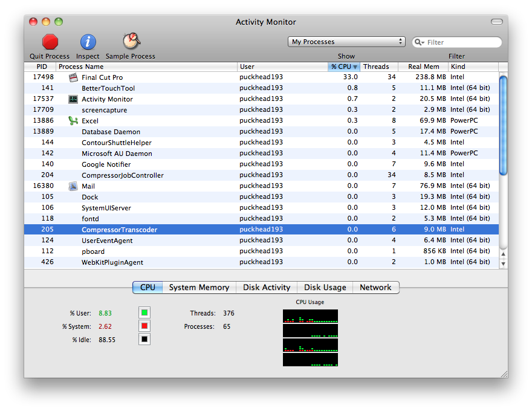Viewport: 532px width, 411px height.
Task: Select the Dock process row
Action: tap(261, 196)
